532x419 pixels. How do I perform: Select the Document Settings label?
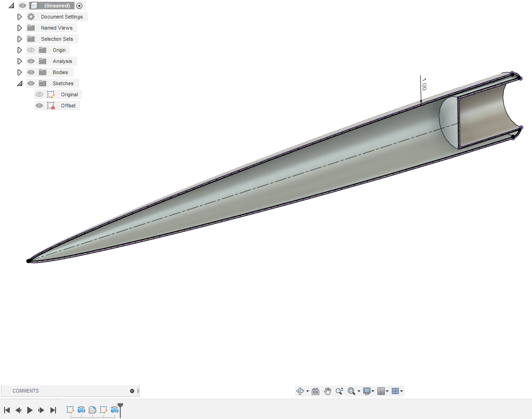(62, 17)
